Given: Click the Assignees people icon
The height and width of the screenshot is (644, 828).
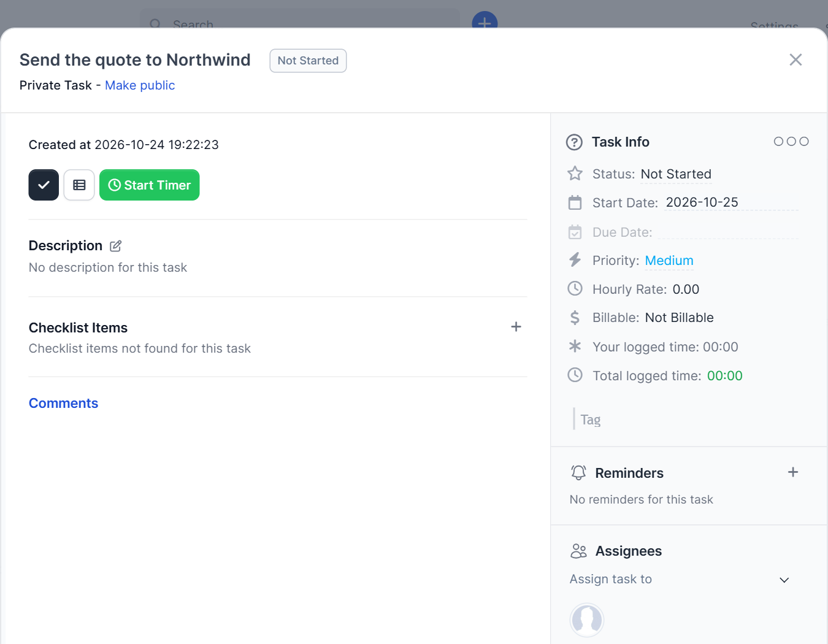Looking at the screenshot, I should 578,551.
